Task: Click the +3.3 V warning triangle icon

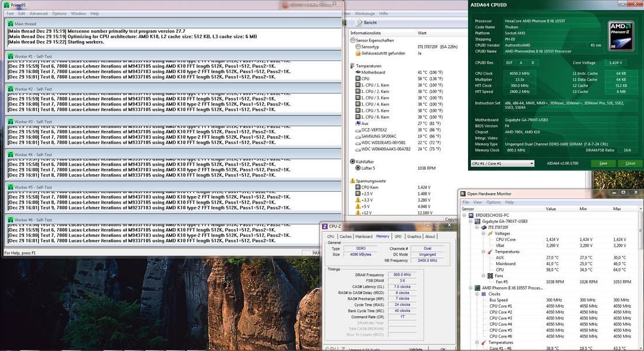Action: pos(358,200)
